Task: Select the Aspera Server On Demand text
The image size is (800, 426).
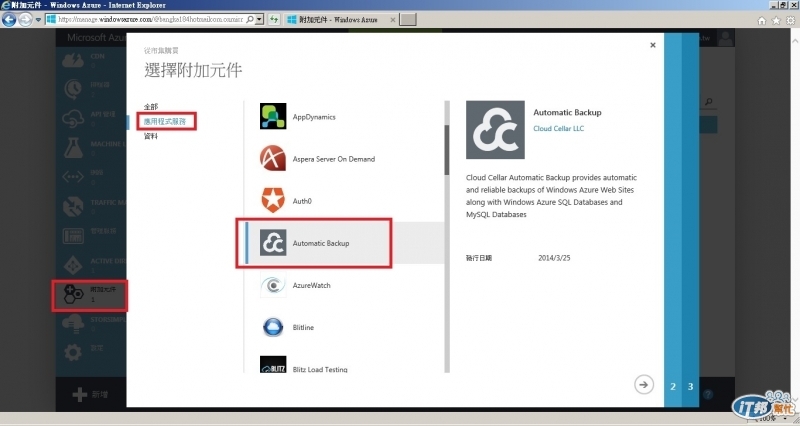Action: pyautogui.click(x=334, y=159)
